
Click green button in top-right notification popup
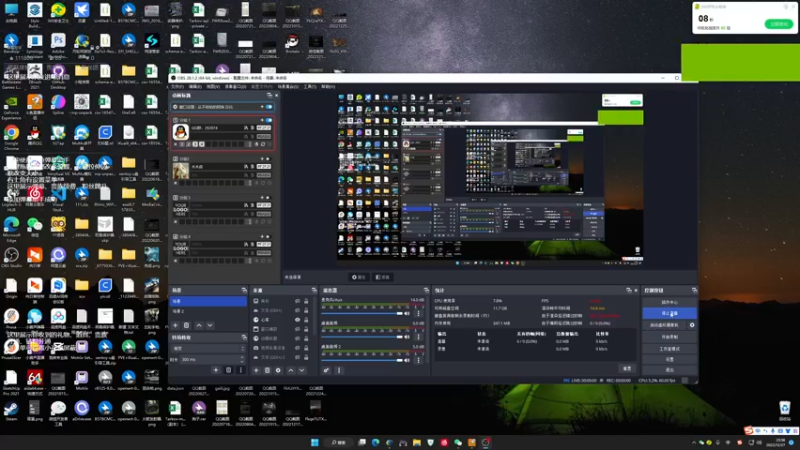(x=779, y=24)
